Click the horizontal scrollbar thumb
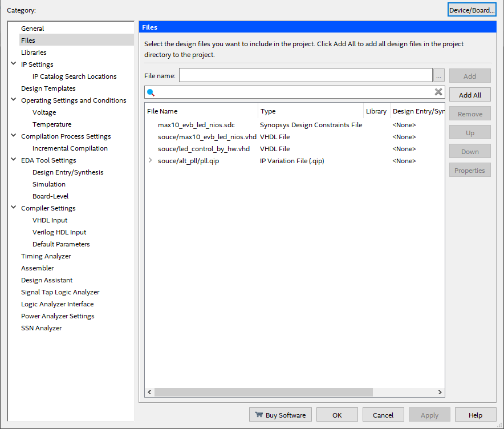 point(263,392)
